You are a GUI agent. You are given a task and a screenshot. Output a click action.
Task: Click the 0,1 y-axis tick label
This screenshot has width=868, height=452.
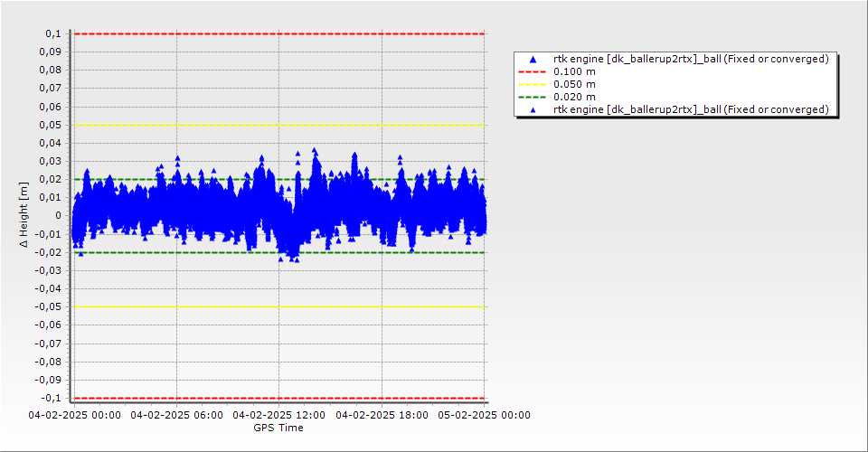(53, 33)
